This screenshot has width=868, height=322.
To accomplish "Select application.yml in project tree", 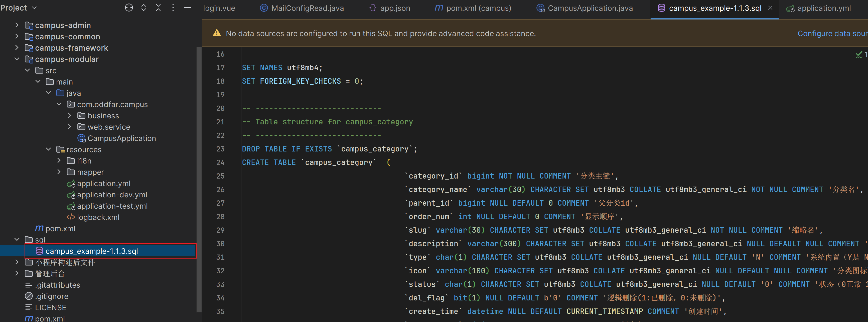I will pos(103,183).
